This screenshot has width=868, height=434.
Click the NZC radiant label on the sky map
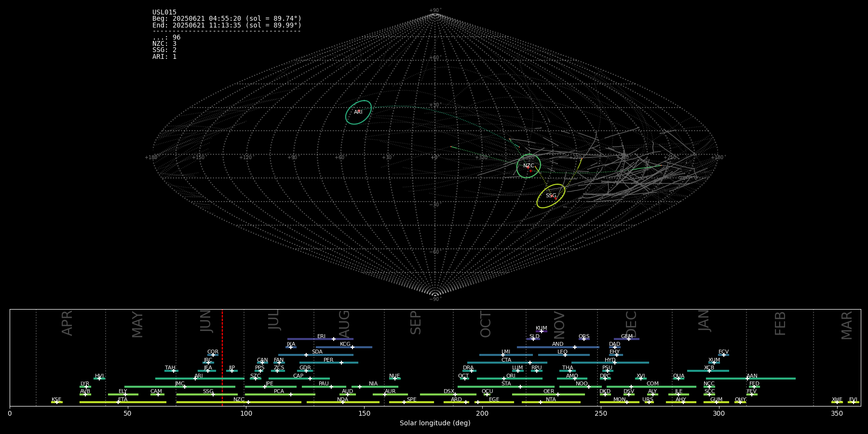point(529,166)
